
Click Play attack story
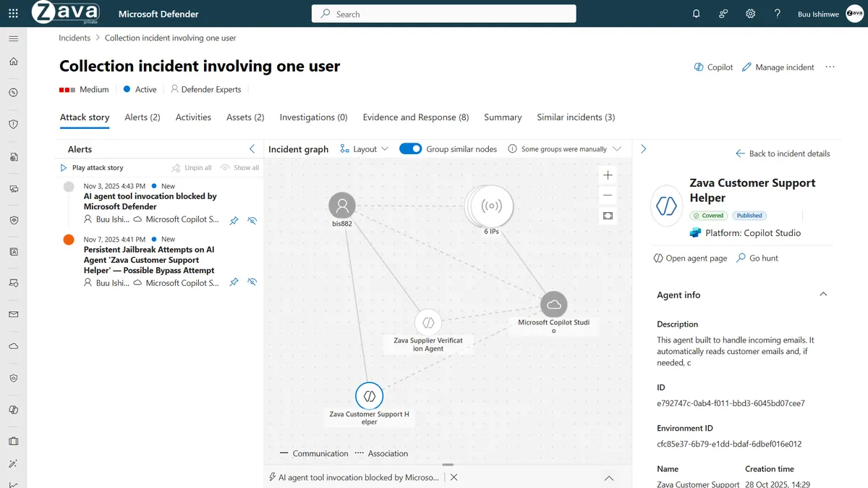click(x=92, y=168)
